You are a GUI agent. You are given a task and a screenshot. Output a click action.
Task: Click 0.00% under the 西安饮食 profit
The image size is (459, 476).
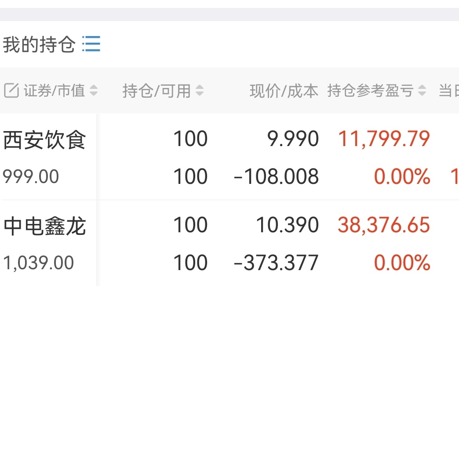point(402,177)
